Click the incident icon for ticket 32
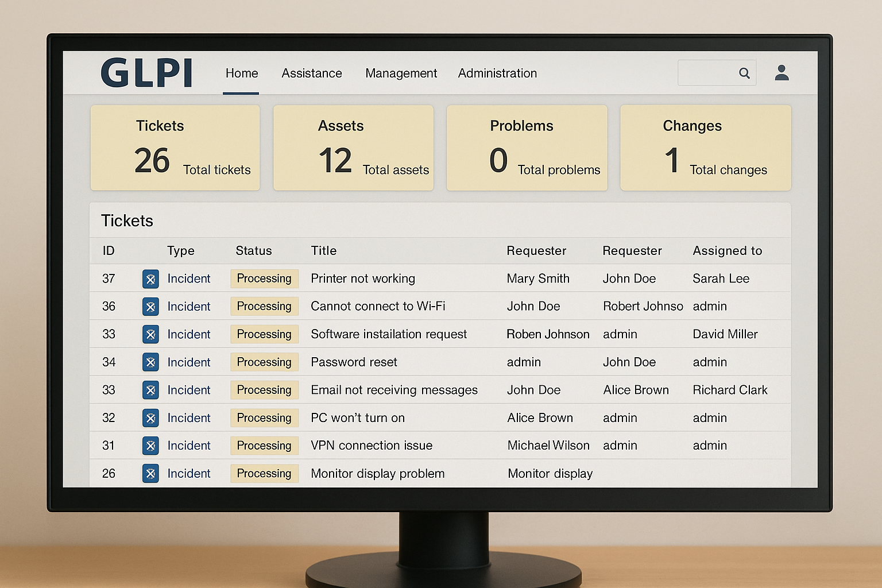 [150, 418]
